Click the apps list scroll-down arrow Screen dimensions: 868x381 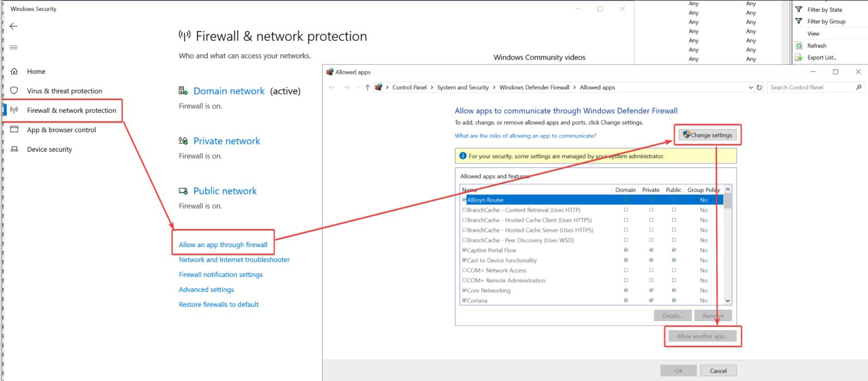coord(728,300)
